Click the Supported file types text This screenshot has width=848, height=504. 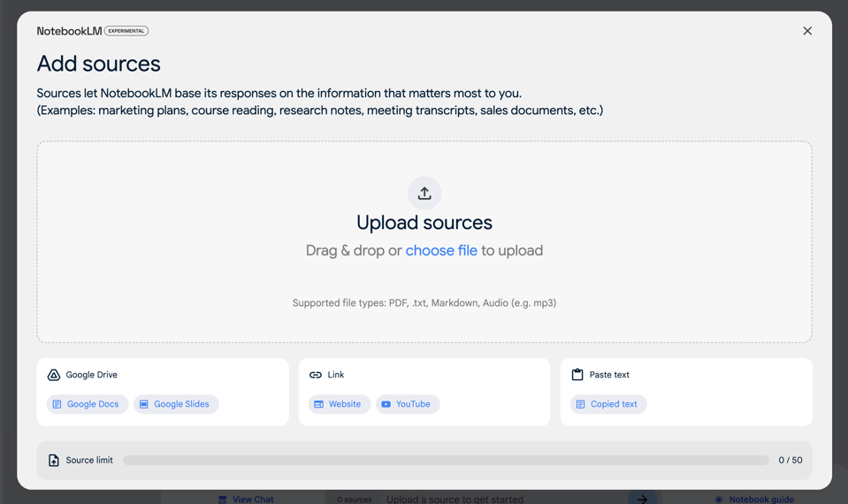tap(424, 302)
